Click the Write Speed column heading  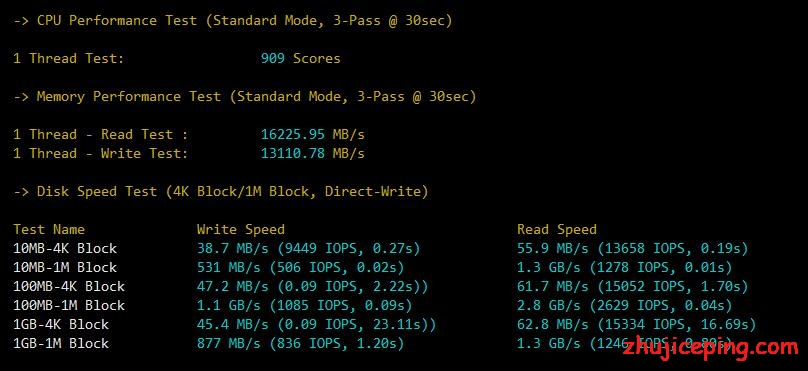coord(241,229)
